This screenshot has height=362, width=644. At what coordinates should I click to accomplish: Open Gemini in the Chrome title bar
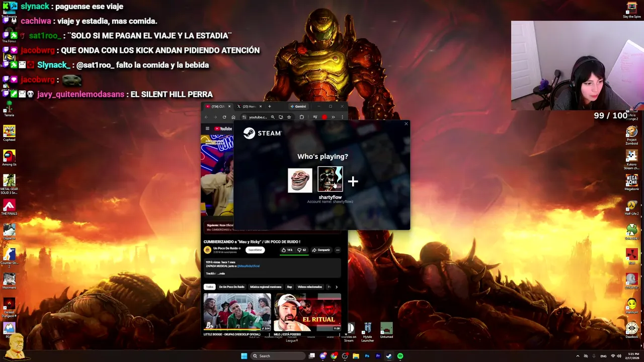point(298,106)
